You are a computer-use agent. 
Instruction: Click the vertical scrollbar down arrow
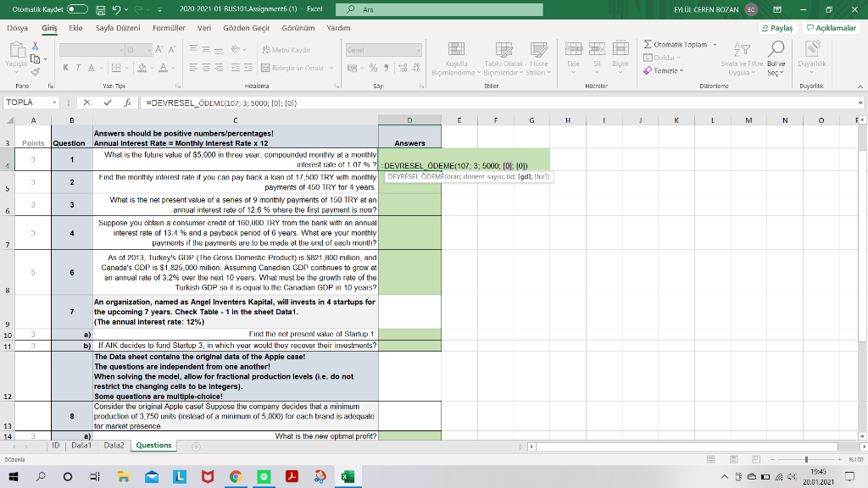[x=862, y=436]
